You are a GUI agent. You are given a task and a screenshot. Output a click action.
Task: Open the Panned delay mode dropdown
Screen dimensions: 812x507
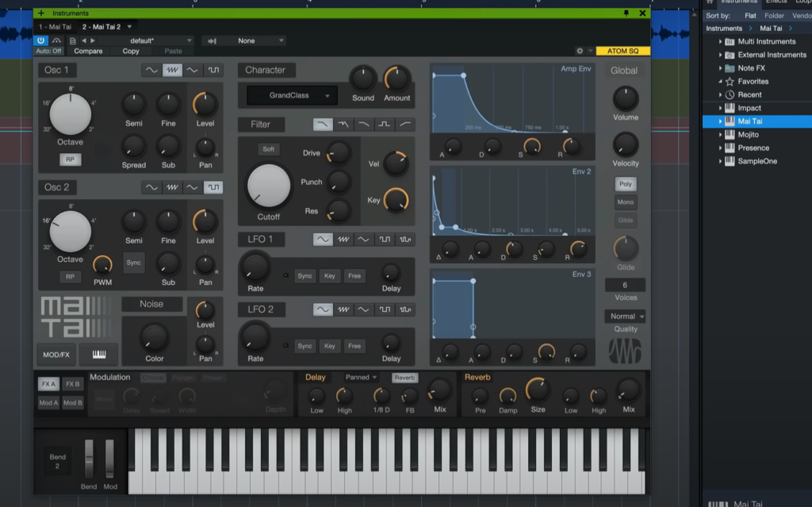361,378
